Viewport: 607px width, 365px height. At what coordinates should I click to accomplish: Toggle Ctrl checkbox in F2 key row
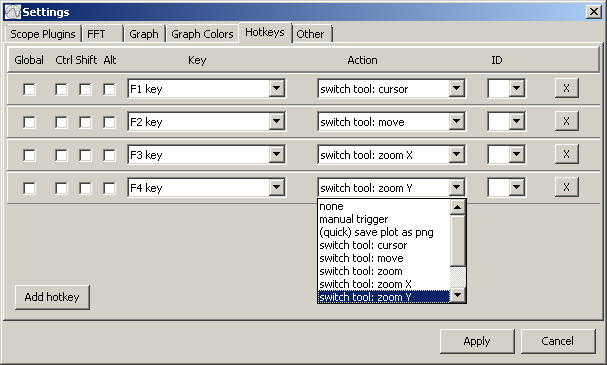[61, 122]
